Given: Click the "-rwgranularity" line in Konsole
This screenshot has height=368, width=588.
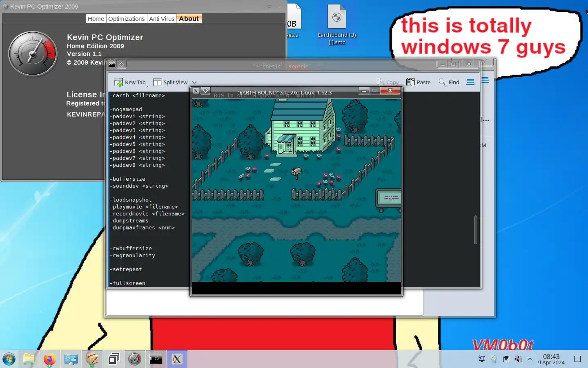Looking at the screenshot, I should point(132,255).
